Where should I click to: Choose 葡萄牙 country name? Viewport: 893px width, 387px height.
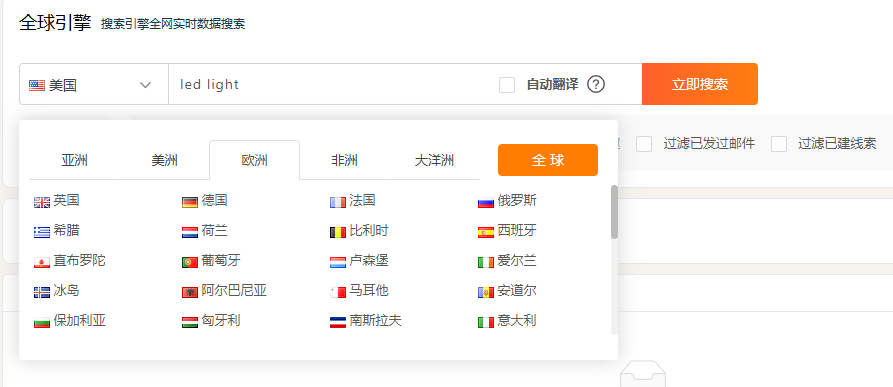coord(221,261)
